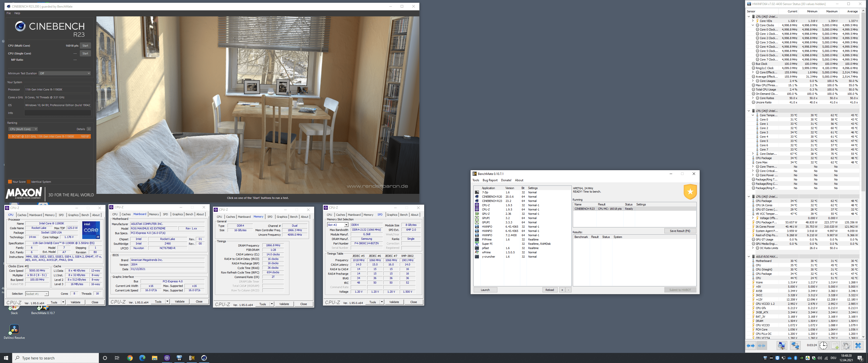This screenshot has width=868, height=363.
Task: Click Validate in CPU-Z SPD window
Action: click(394, 302)
